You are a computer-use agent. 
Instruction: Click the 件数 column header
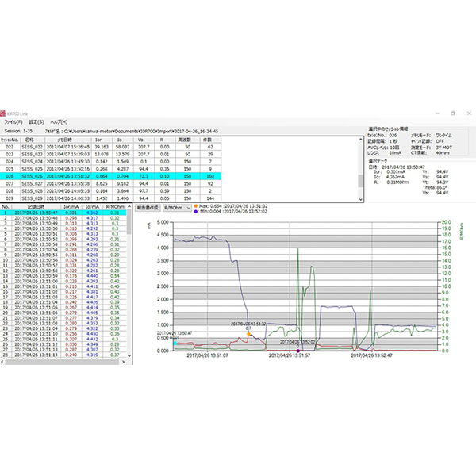point(209,139)
